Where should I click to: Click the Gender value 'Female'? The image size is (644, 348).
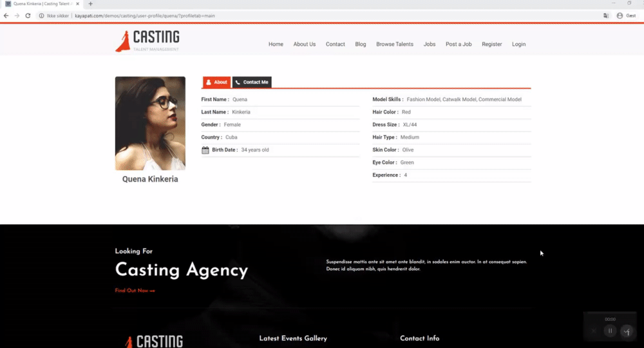point(232,124)
